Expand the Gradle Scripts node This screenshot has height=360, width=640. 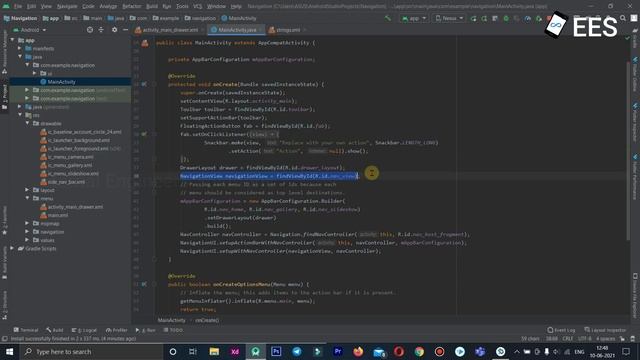[x=13, y=248]
